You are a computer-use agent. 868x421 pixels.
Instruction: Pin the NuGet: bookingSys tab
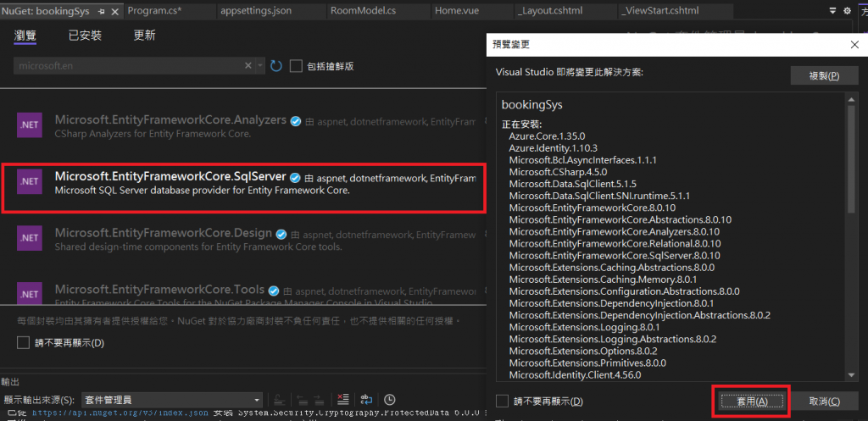102,11
